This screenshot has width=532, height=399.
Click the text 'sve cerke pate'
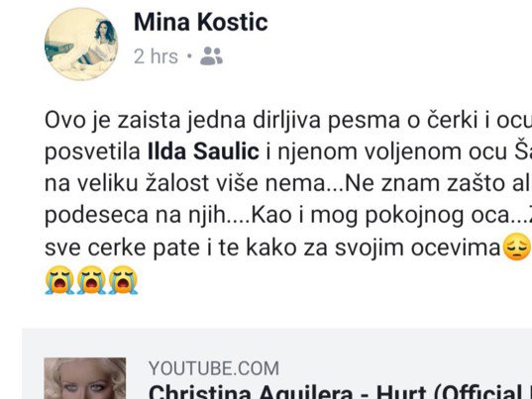[122, 248]
